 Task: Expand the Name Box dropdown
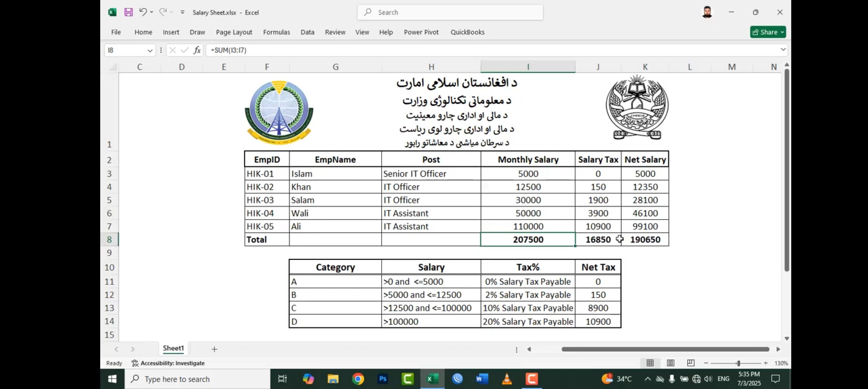pyautogui.click(x=150, y=50)
